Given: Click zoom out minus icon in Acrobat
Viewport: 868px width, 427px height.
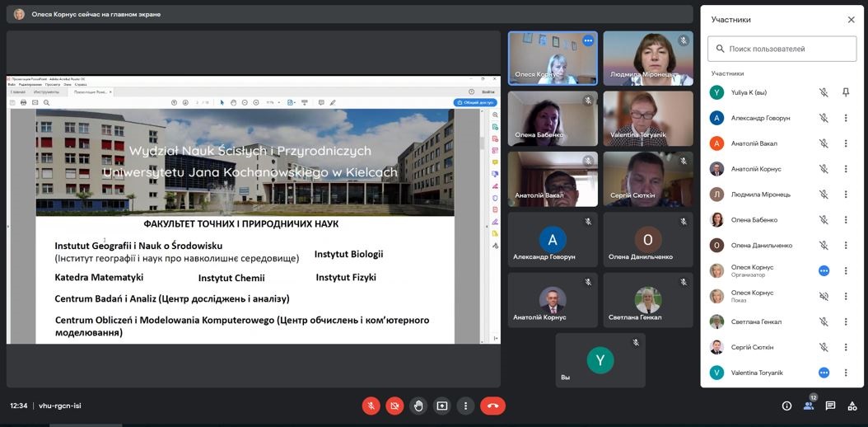Looking at the screenshot, I should [x=245, y=102].
